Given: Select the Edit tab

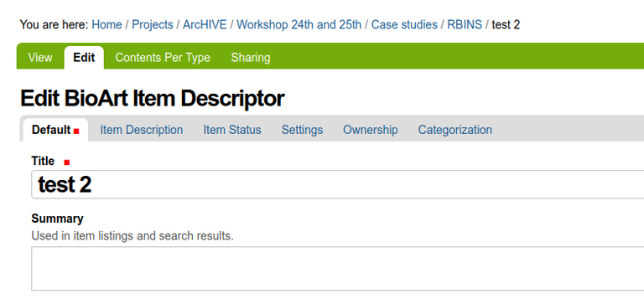Looking at the screenshot, I should (x=84, y=58).
